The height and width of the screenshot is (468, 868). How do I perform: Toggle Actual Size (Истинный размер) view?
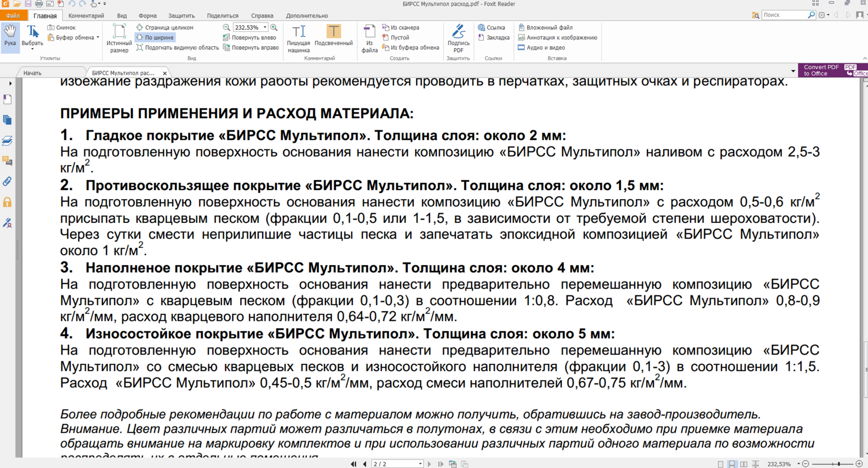coord(119,38)
